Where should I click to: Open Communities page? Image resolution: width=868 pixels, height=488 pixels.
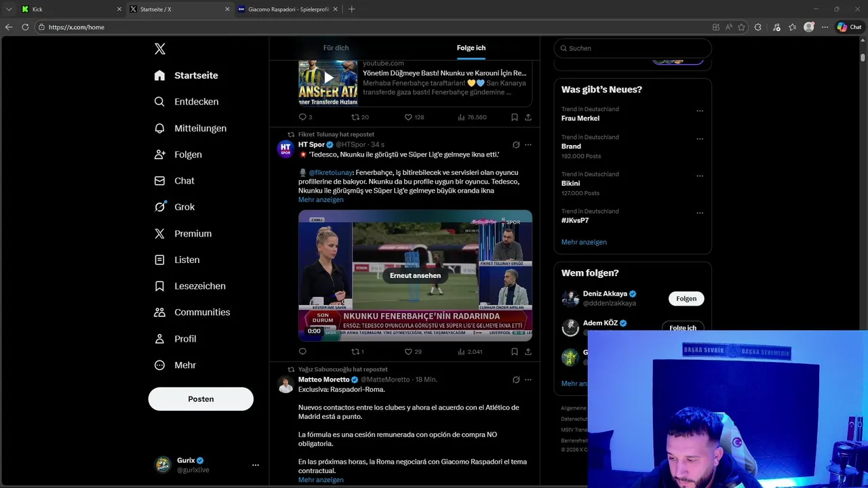[x=193, y=312]
